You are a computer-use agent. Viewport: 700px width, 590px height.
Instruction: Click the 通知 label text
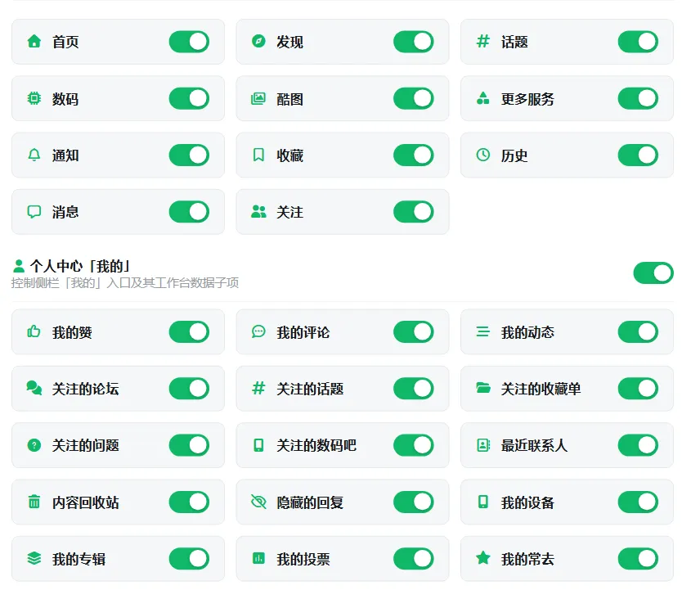click(65, 155)
